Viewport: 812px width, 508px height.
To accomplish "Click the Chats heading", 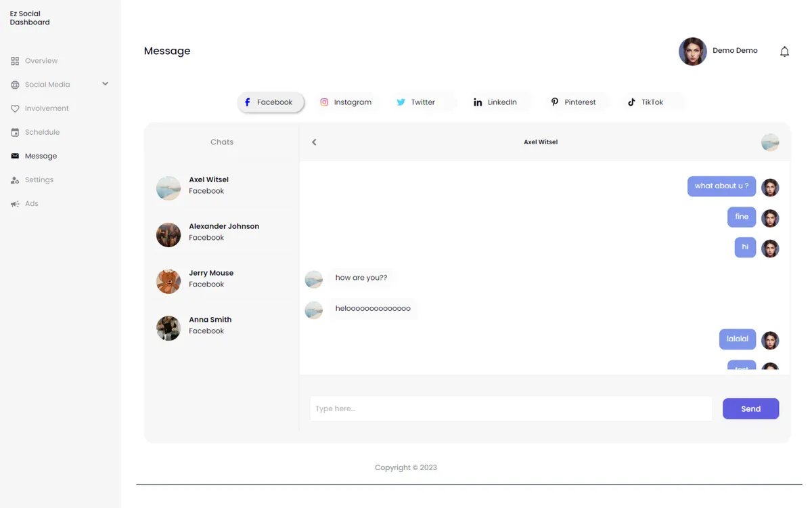I will tap(222, 142).
